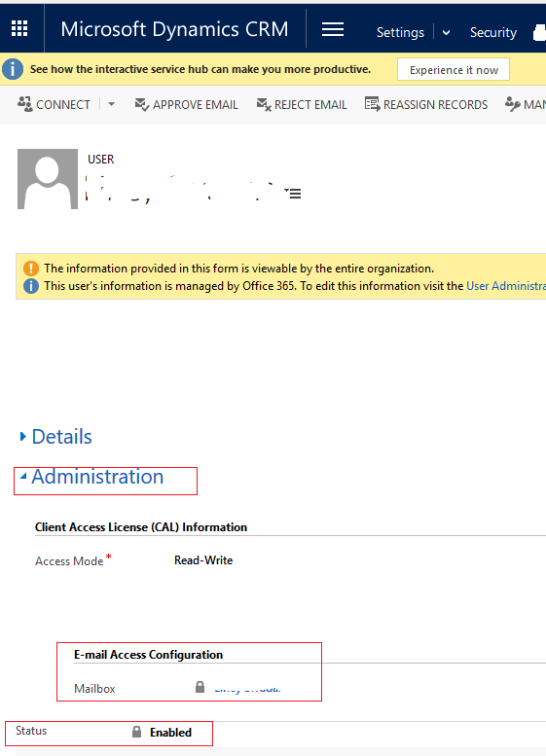Click the Details section heading
The image size is (546, 756).
(61, 437)
